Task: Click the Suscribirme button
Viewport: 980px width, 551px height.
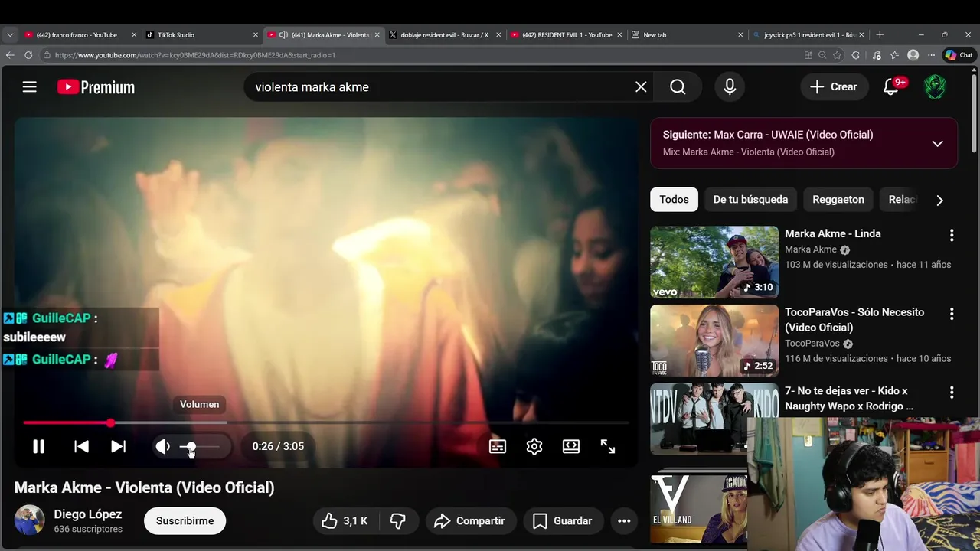Action: [x=185, y=521]
